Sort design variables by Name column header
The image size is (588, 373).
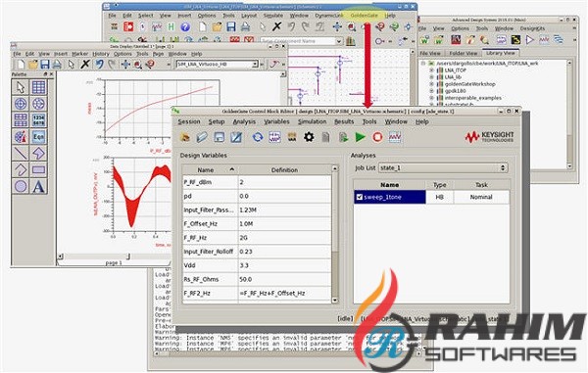tap(210, 170)
